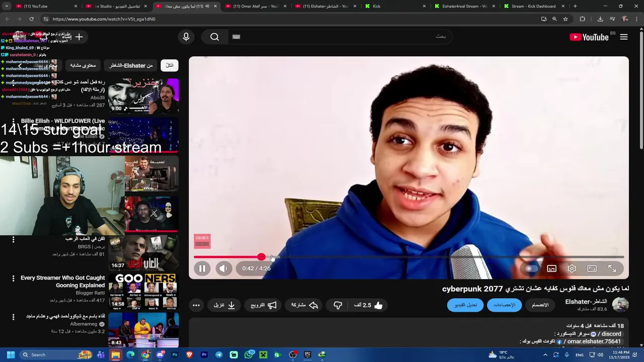This screenshot has width=644, height=362.
Task: Open the Windows Start menu
Action: pyautogui.click(x=11, y=355)
